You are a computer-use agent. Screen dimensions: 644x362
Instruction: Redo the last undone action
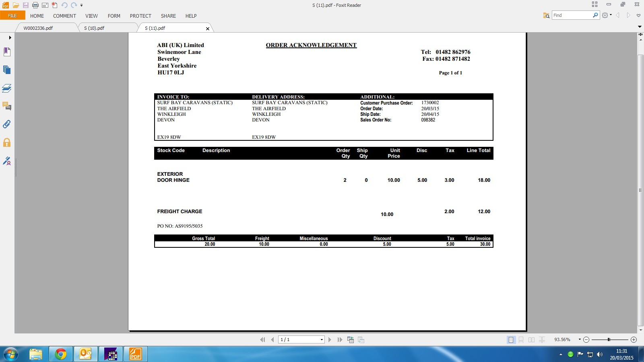(x=74, y=5)
